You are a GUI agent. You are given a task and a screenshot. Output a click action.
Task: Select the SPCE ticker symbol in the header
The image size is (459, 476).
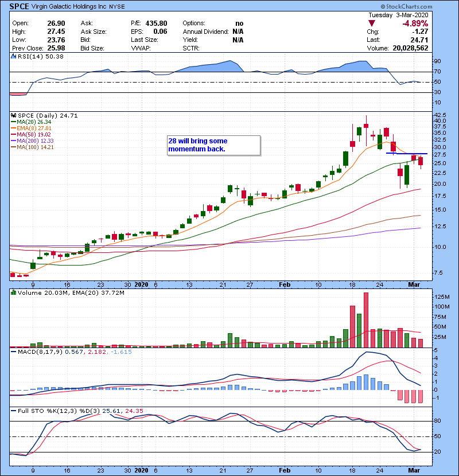pyautogui.click(x=19, y=6)
